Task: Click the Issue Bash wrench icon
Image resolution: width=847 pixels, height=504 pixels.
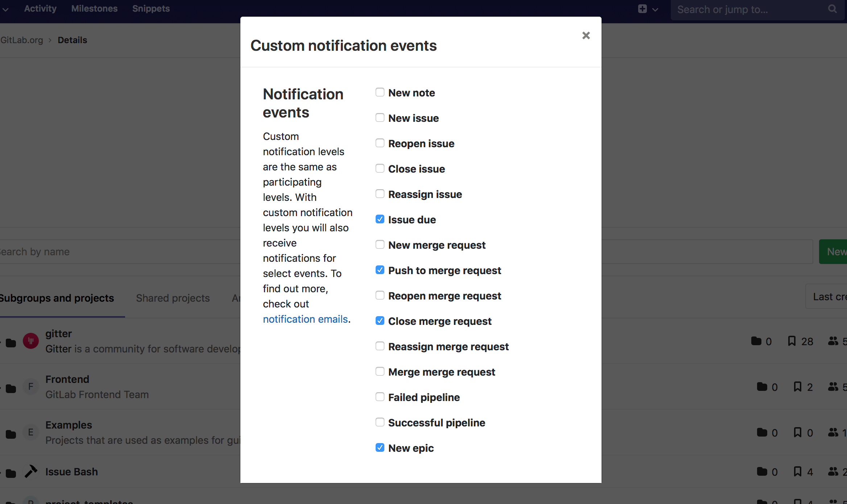Action: pos(31,472)
